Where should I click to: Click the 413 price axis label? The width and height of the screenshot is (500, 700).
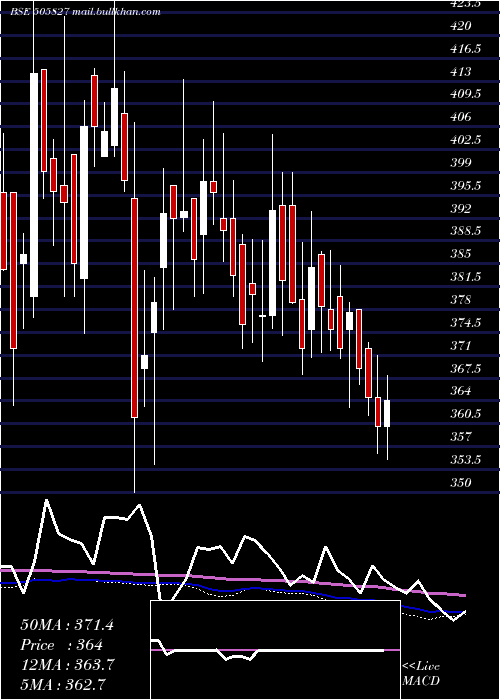[461, 71]
